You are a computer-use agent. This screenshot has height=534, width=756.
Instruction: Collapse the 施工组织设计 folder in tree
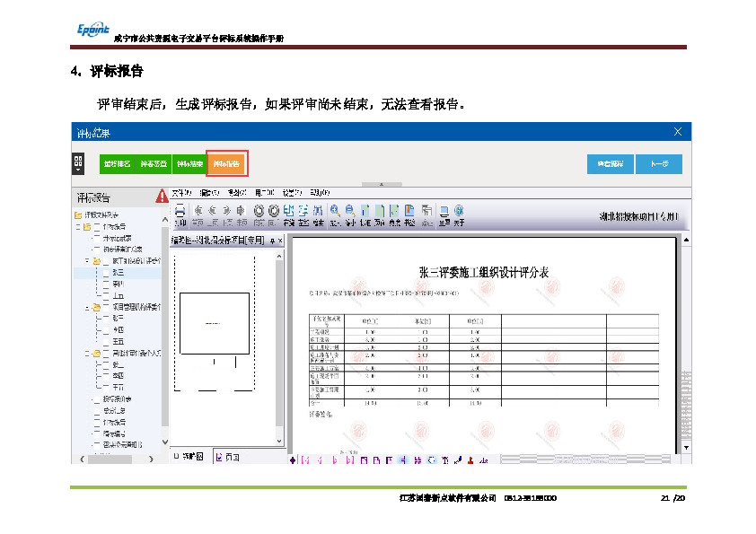(87, 261)
